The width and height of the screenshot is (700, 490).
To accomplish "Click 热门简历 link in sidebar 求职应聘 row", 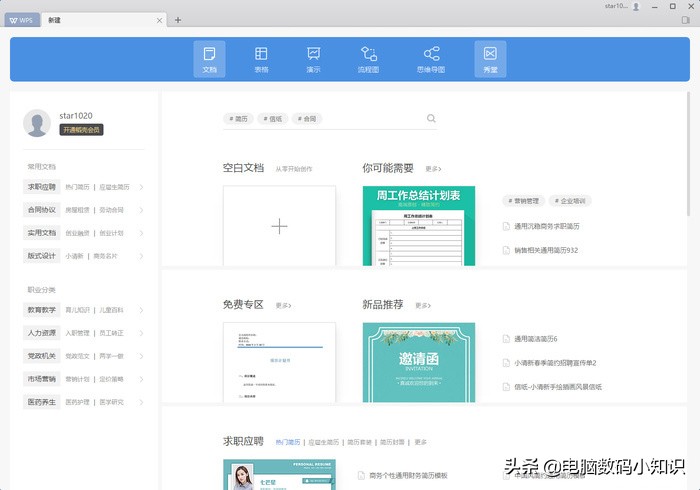I will 77,187.
